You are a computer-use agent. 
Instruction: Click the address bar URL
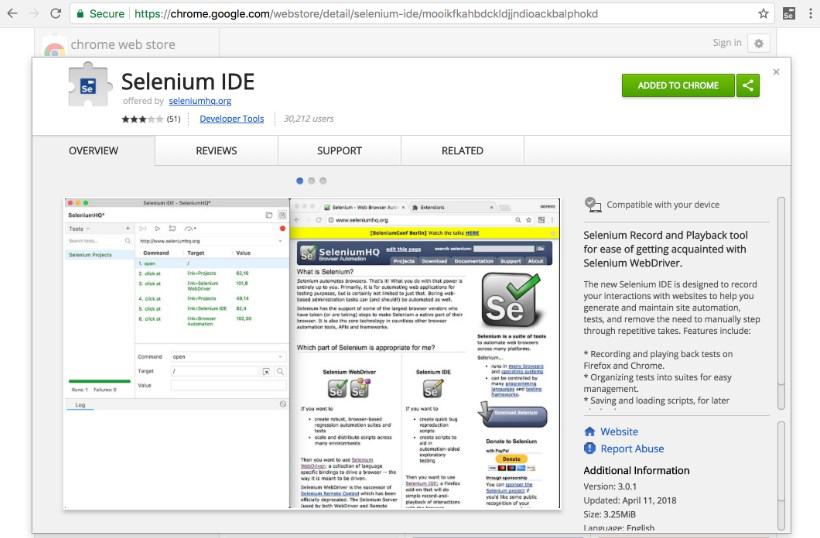tap(366, 14)
